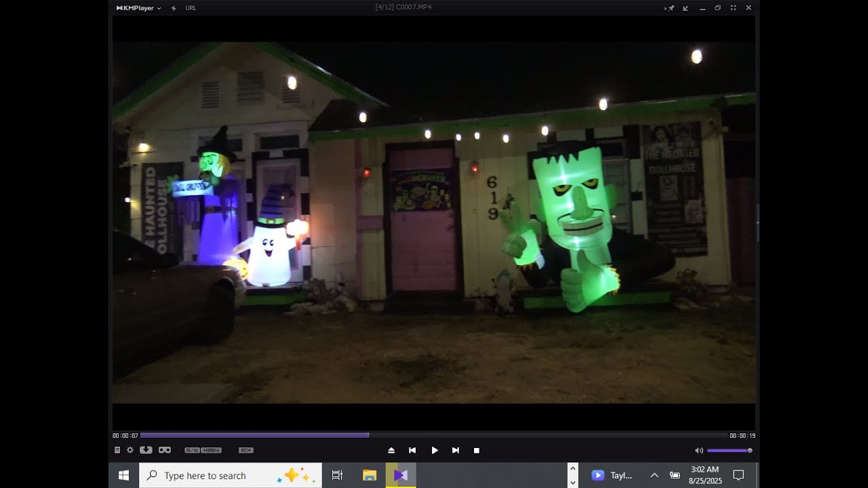Open File Explorer from taskbar

coord(370,475)
